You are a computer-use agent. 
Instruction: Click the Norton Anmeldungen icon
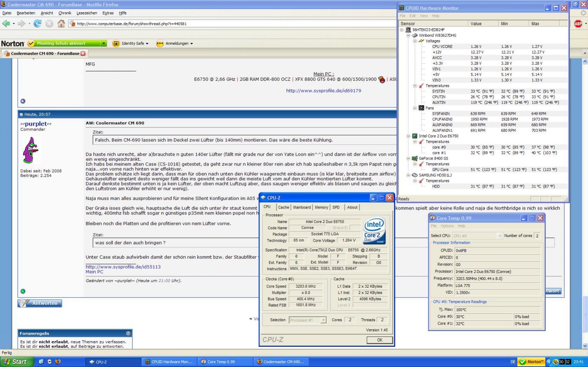(160, 43)
